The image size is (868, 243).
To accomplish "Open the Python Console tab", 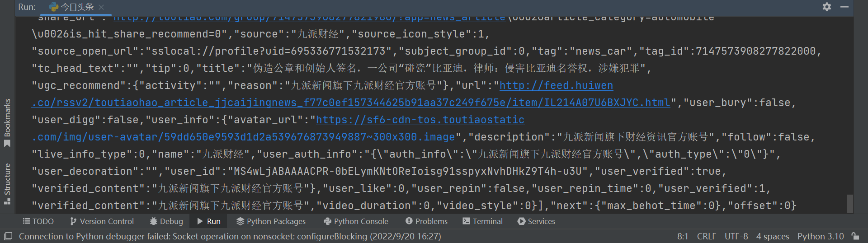I will point(356,221).
